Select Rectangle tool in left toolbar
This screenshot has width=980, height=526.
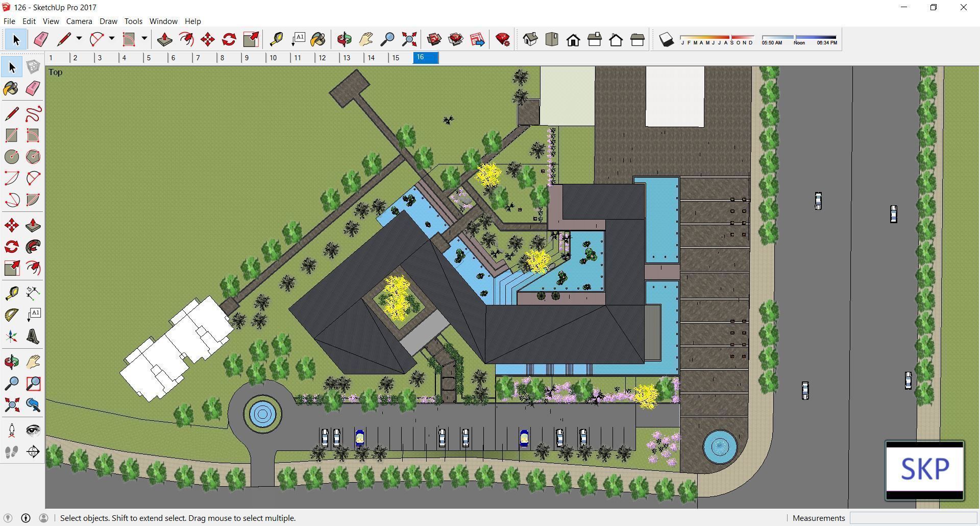click(x=12, y=135)
